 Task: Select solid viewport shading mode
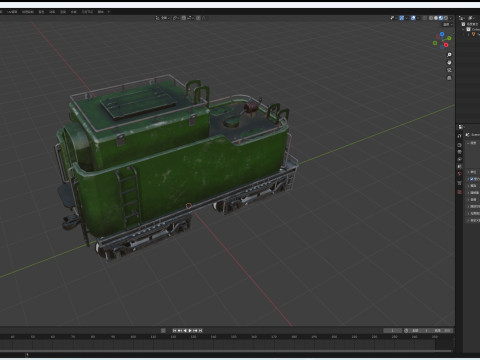436,18
